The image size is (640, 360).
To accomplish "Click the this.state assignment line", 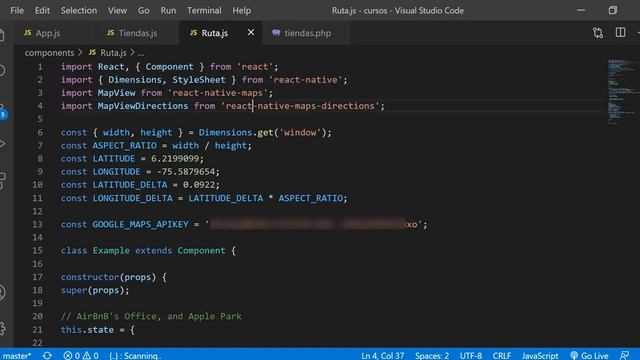I will pyautogui.click(x=98, y=329).
